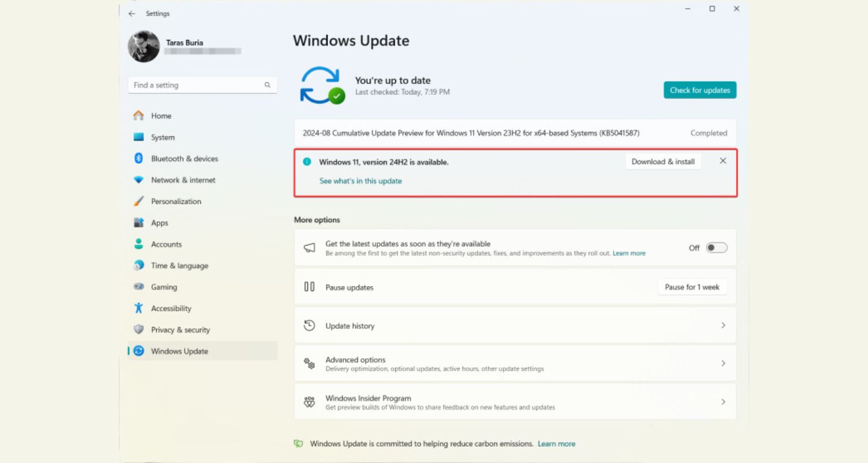Open Network & internet settings
This screenshot has height=463, width=868.
point(203,180)
